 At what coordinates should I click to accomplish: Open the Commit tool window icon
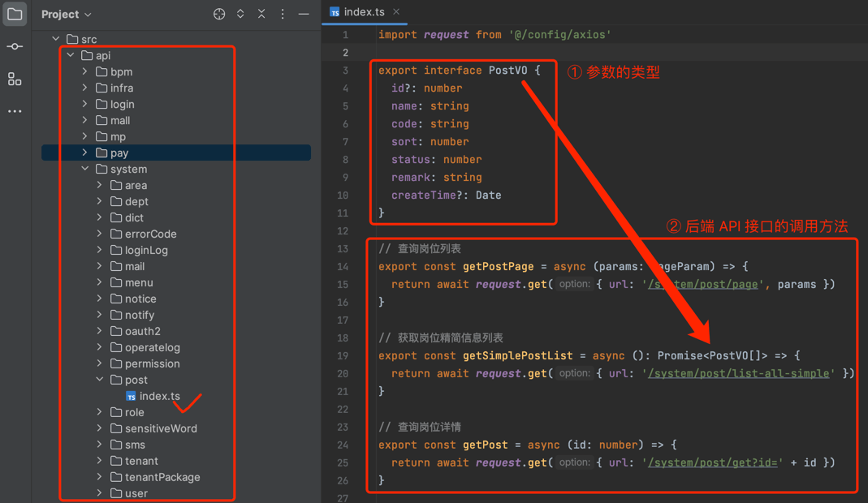pos(15,46)
